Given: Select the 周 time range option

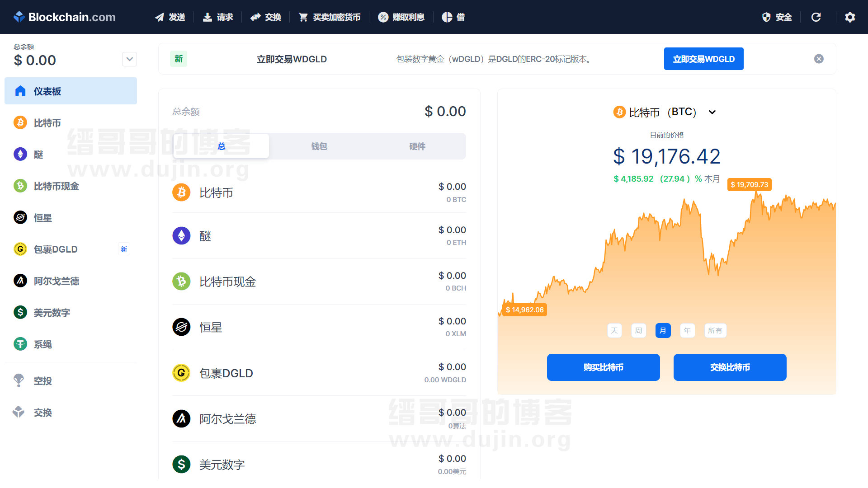Looking at the screenshot, I should point(638,330).
